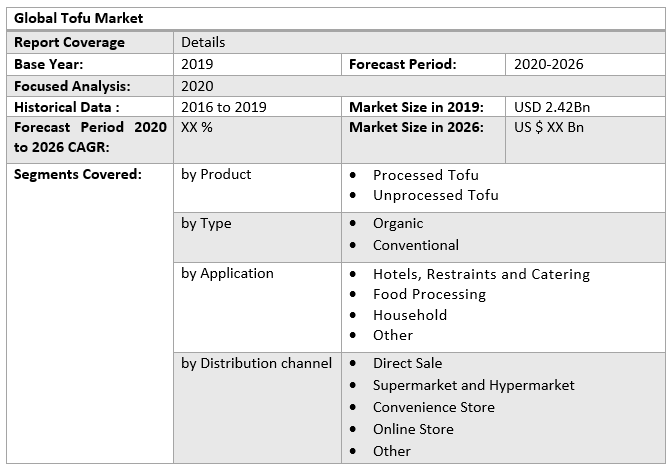671x469 pixels.
Task: Select the Supermarket and Hypermarket item
Action: tap(473, 385)
